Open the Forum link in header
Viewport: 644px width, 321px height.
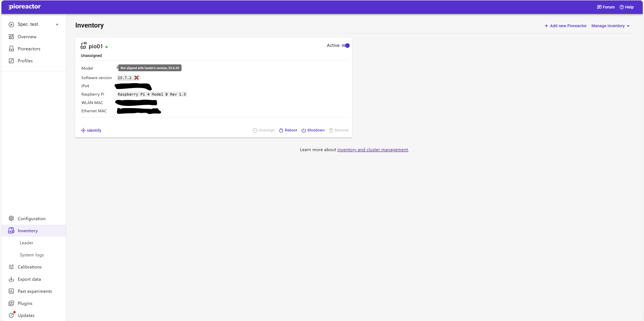pyautogui.click(x=606, y=7)
